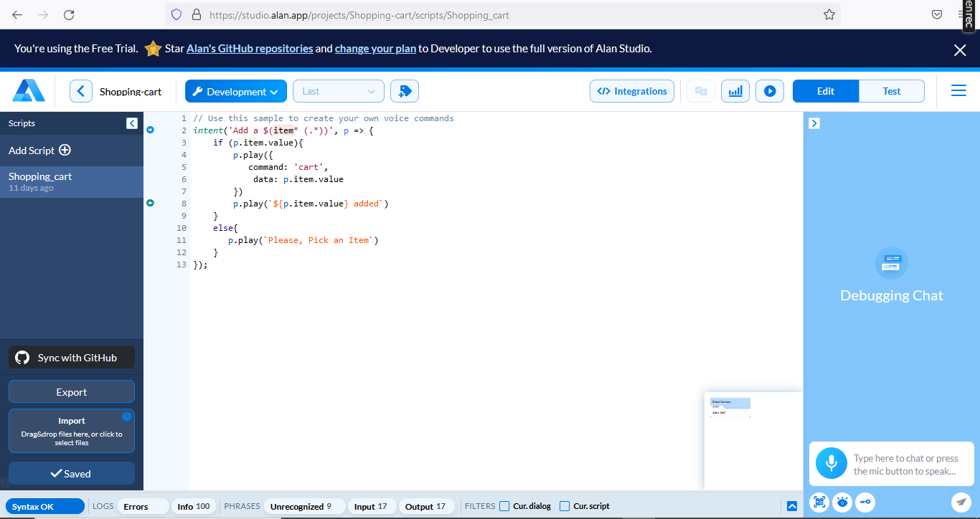Click the key icon below chat input
Image resolution: width=980 pixels, height=519 pixels.
[x=864, y=503]
